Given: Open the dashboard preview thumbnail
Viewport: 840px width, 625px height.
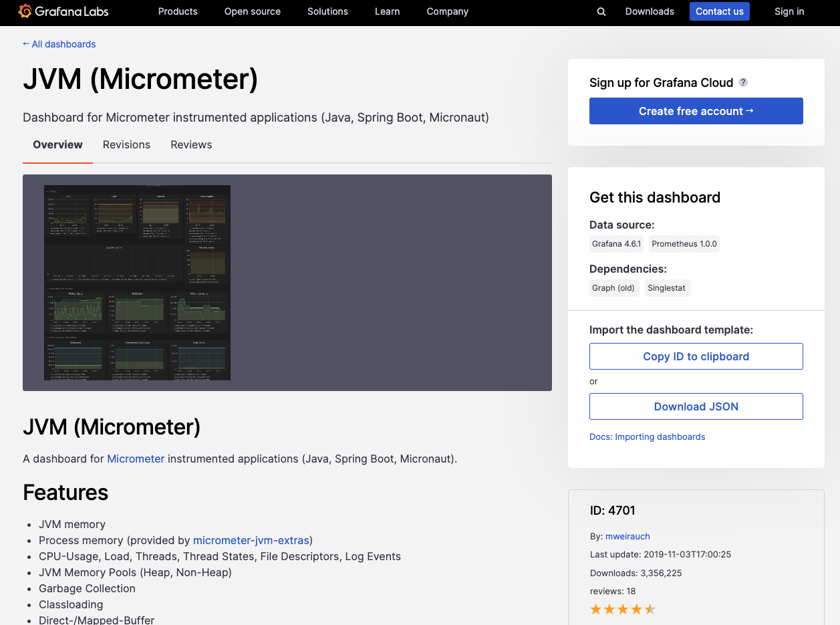Looking at the screenshot, I should 137,283.
